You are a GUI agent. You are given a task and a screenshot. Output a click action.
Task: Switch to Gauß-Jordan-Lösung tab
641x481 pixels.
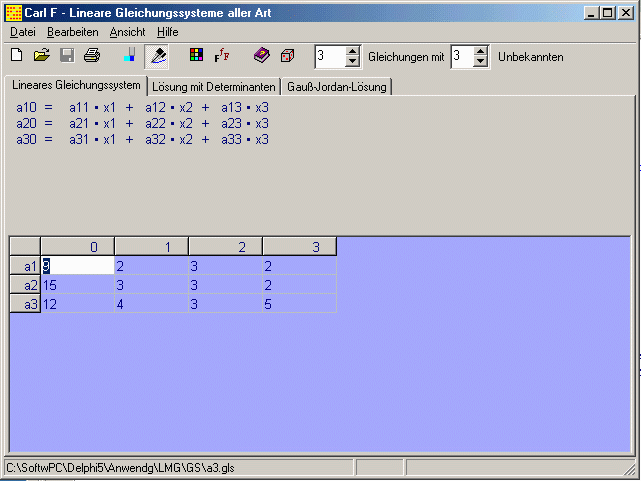coord(337,87)
